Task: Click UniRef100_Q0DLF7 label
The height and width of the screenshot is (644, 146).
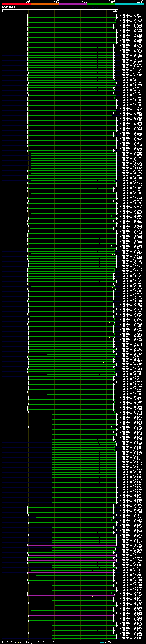Action: [131, 519]
